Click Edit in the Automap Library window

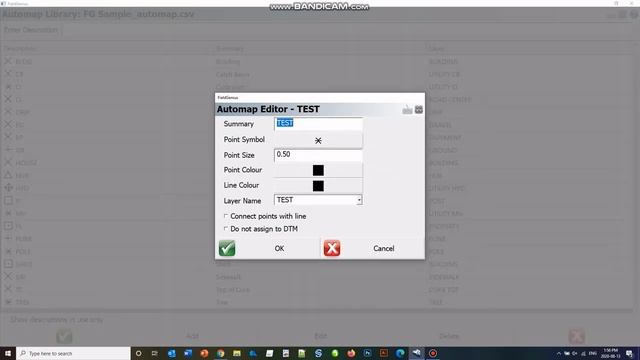[320, 336]
